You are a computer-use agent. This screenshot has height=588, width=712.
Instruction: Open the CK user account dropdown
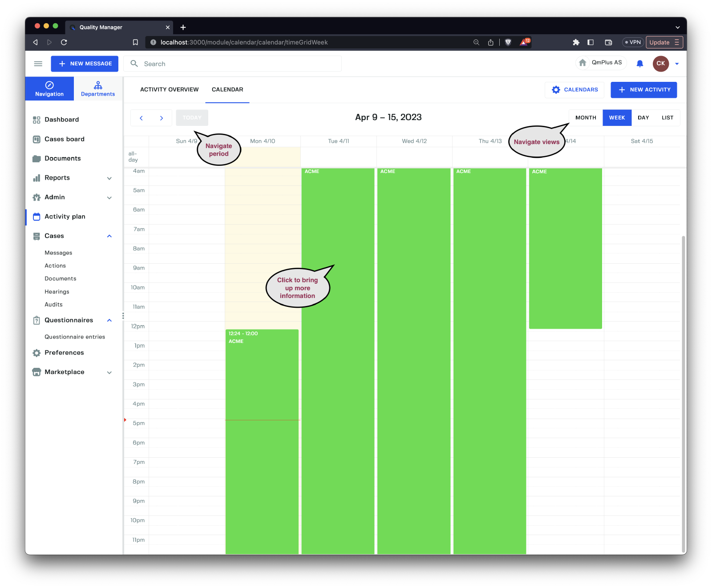point(677,64)
